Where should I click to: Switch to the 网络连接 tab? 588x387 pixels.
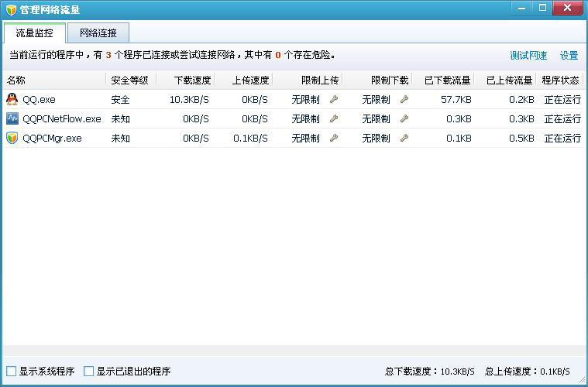[x=98, y=33]
